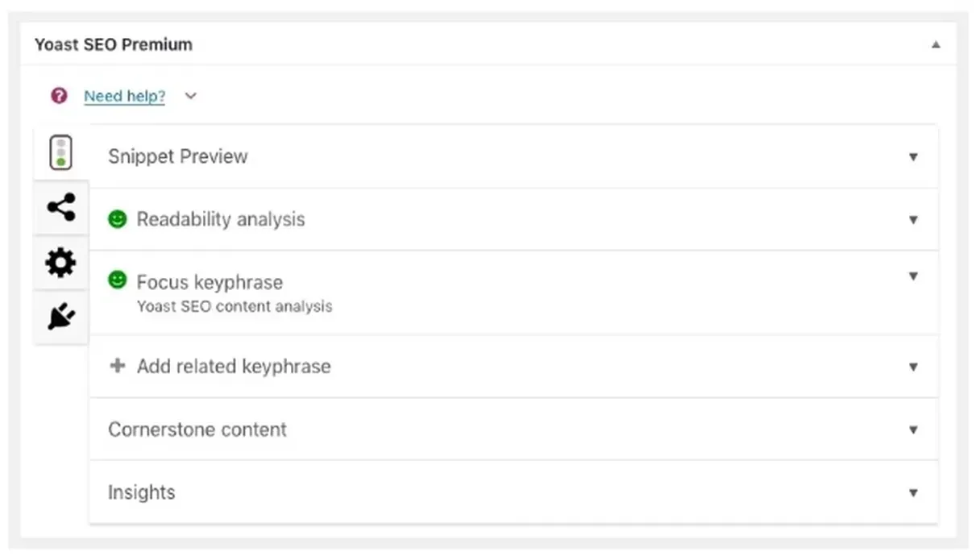Click the Need help? link
This screenshot has height=560, width=980.
[x=124, y=97]
